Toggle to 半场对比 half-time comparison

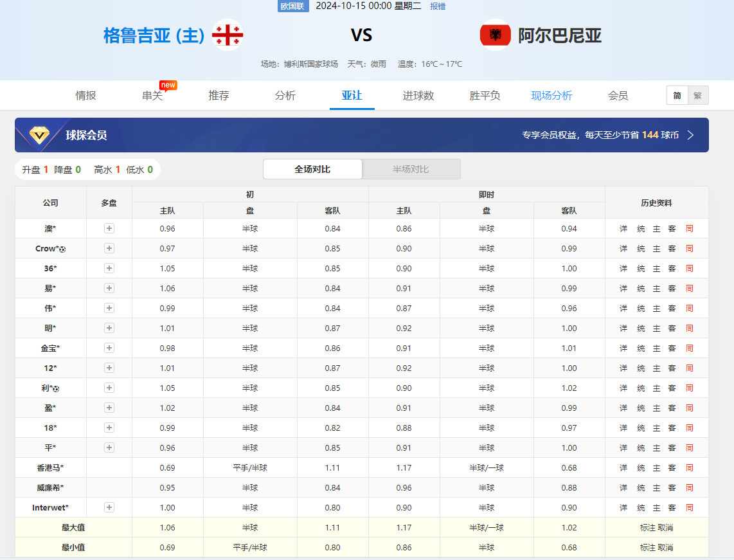[x=411, y=169]
